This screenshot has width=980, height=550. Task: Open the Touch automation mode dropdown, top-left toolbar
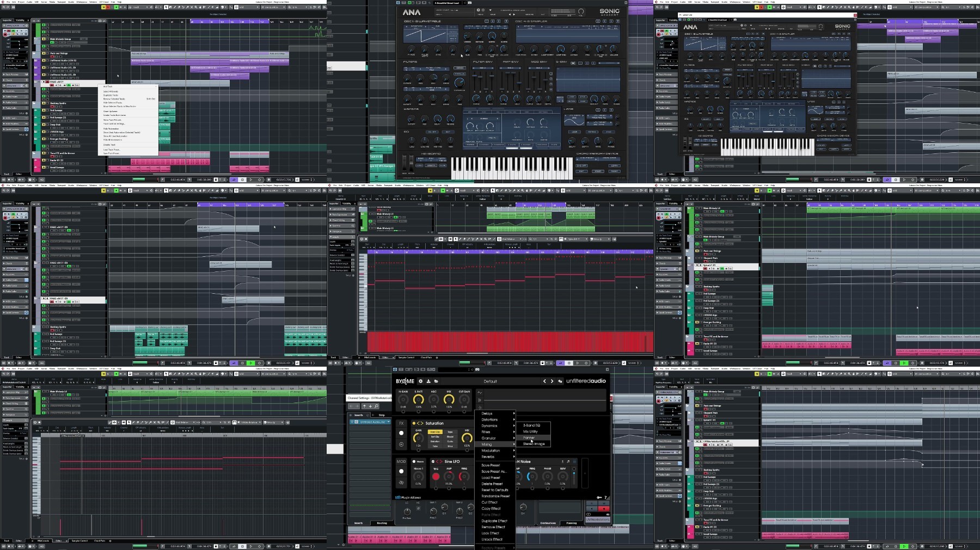pyautogui.click(x=139, y=7)
